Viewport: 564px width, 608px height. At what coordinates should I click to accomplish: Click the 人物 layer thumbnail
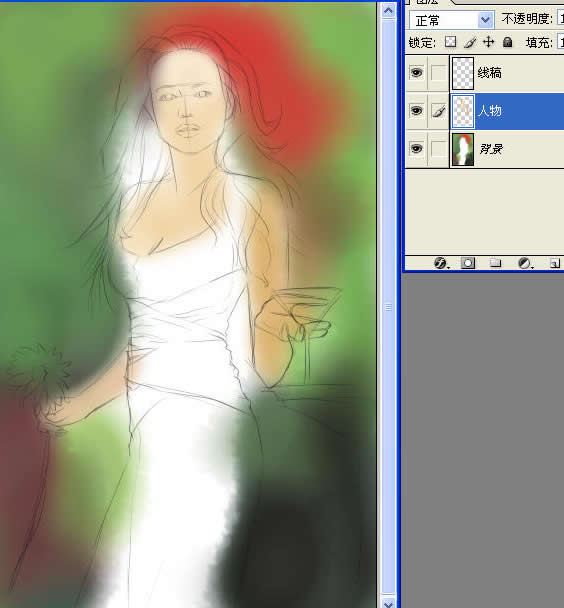pyautogui.click(x=463, y=111)
